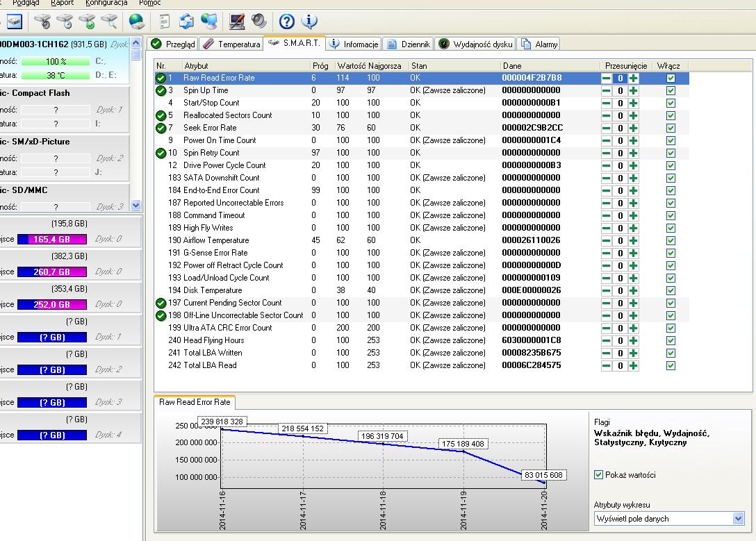Toggle the Włącz checkbox for Ultra ATA CRC Error Count
756x541 pixels.
[671, 328]
